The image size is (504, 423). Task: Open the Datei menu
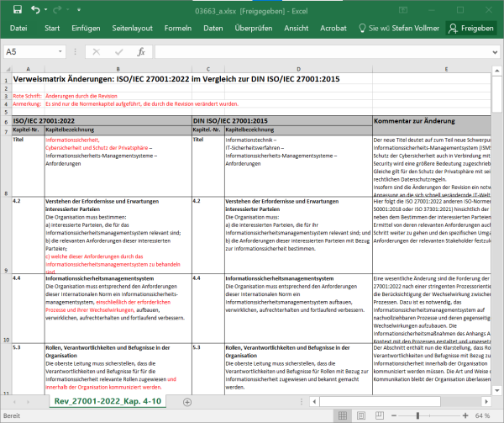(x=18, y=29)
